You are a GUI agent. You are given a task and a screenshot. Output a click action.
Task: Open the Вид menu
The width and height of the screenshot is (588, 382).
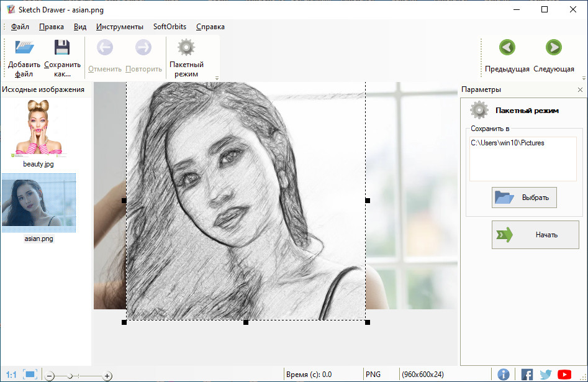pyautogui.click(x=80, y=27)
